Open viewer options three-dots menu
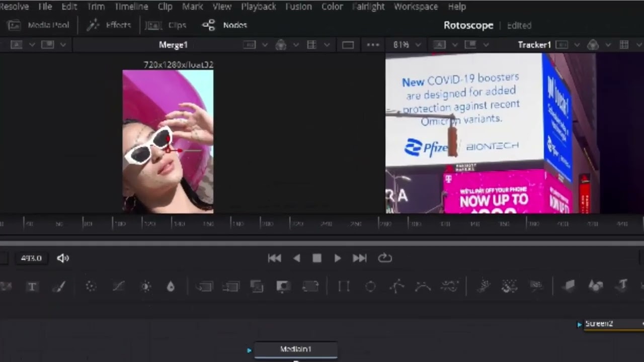This screenshot has height=362, width=644. pyautogui.click(x=373, y=45)
